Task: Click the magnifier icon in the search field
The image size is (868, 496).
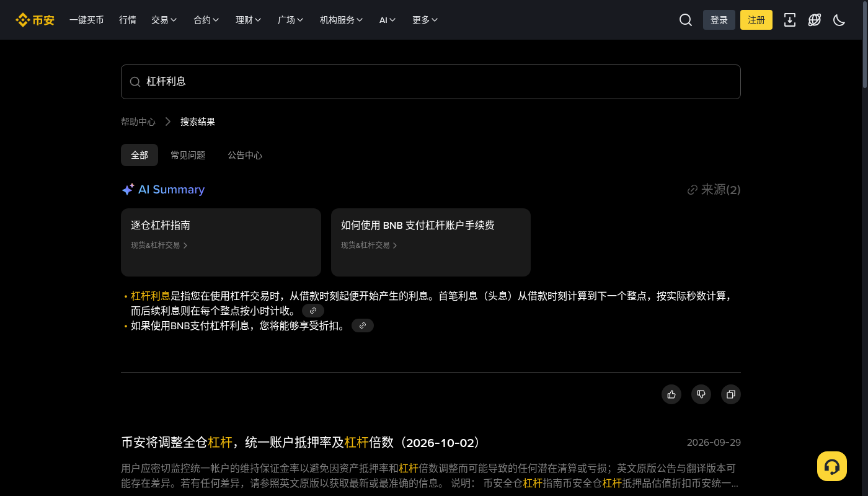Action: pyautogui.click(x=135, y=82)
